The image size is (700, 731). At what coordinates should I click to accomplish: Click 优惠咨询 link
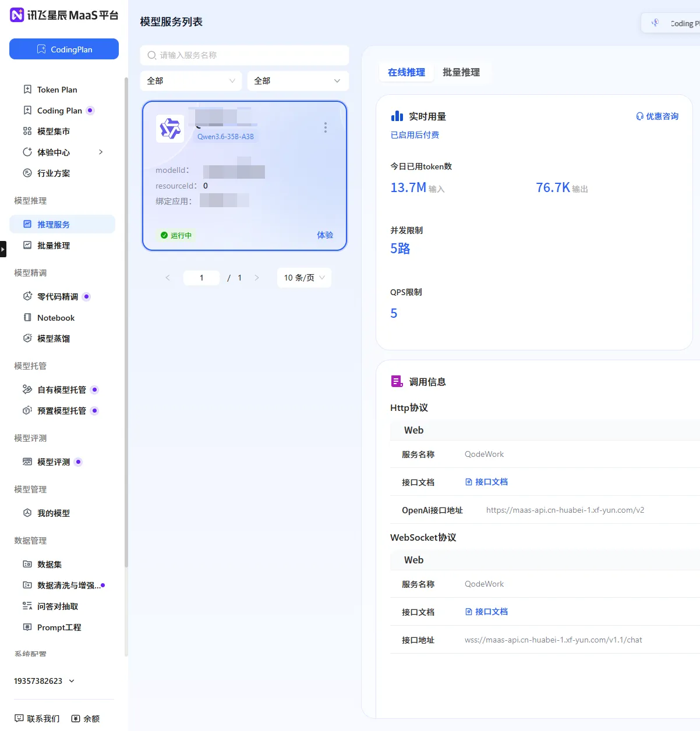[657, 116]
